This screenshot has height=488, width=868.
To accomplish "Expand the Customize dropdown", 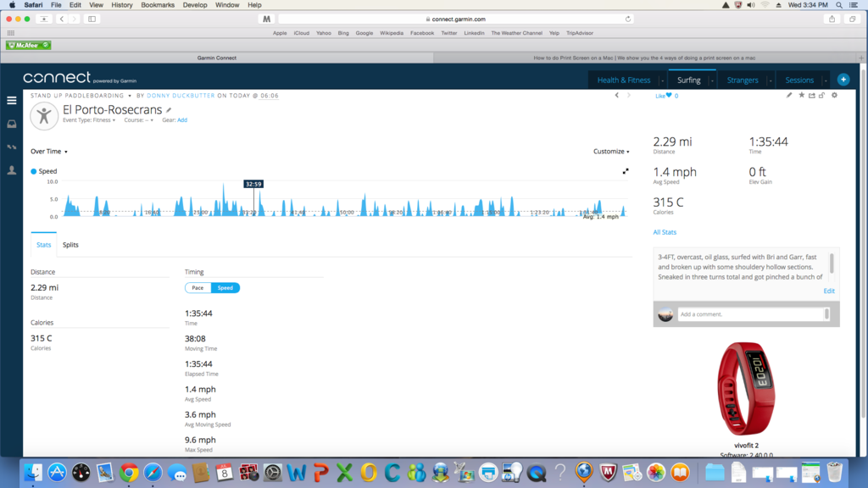I will click(x=611, y=152).
